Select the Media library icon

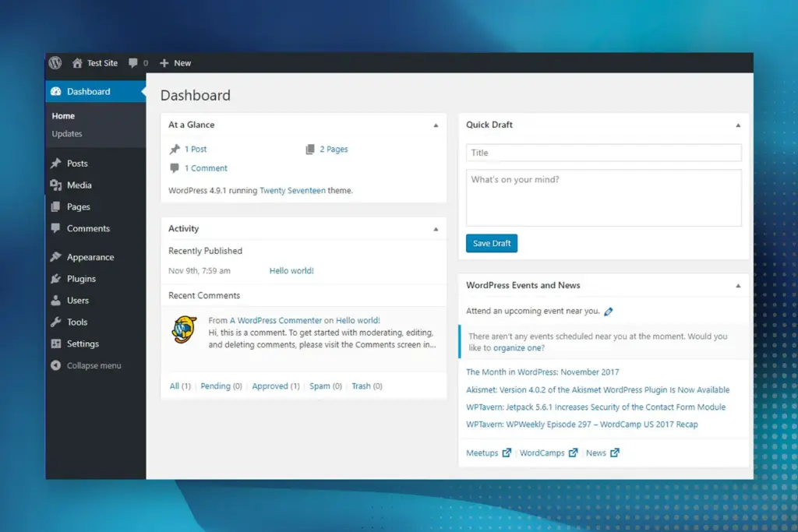[x=58, y=185]
